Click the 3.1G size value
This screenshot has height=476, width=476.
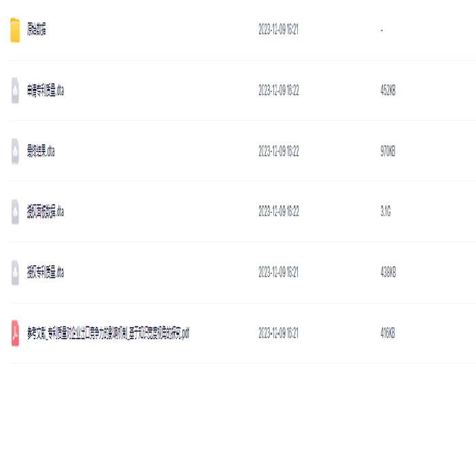(386, 211)
